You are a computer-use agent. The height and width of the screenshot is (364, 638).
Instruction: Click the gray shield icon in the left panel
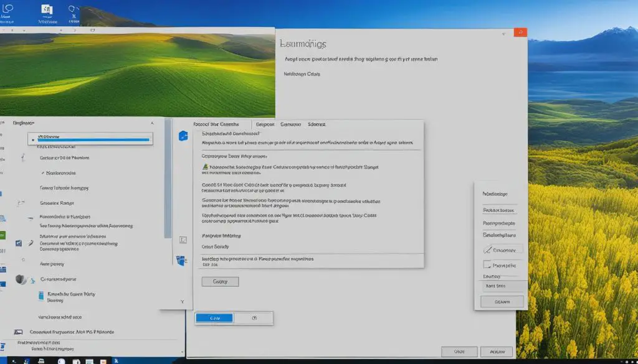click(x=21, y=279)
